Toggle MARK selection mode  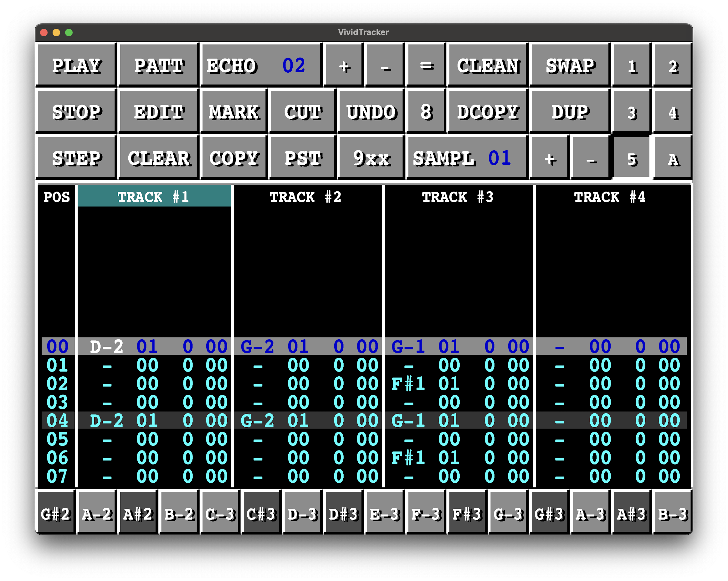click(234, 111)
